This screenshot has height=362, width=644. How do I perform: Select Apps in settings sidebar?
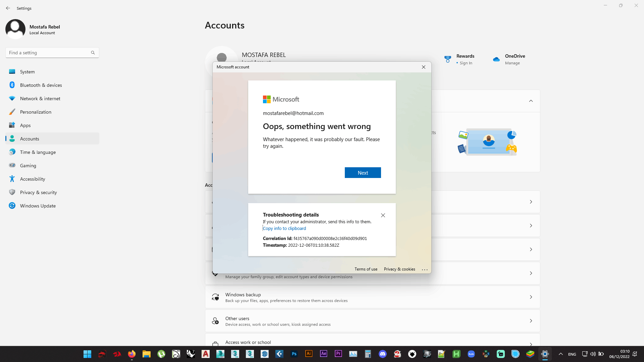tap(52, 125)
